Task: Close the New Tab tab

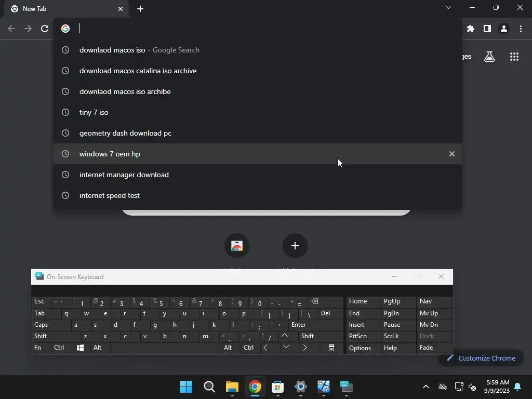Action: coord(121,9)
